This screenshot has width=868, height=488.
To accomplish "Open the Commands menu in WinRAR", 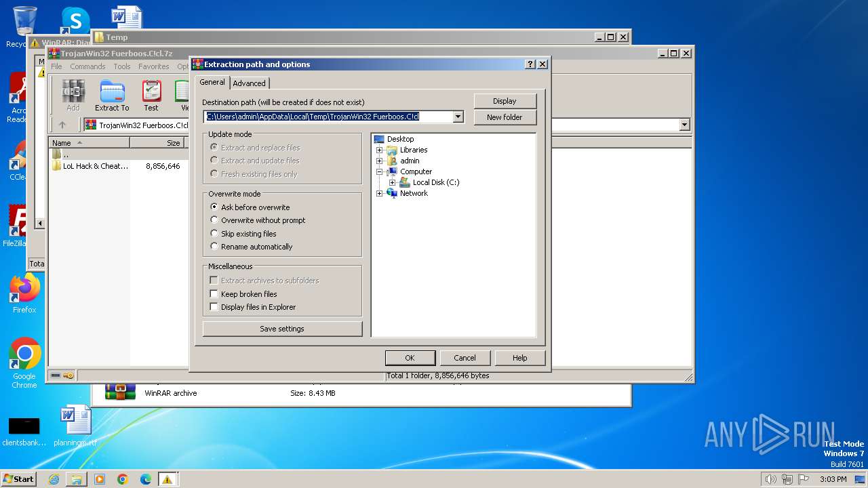I will (x=87, y=66).
